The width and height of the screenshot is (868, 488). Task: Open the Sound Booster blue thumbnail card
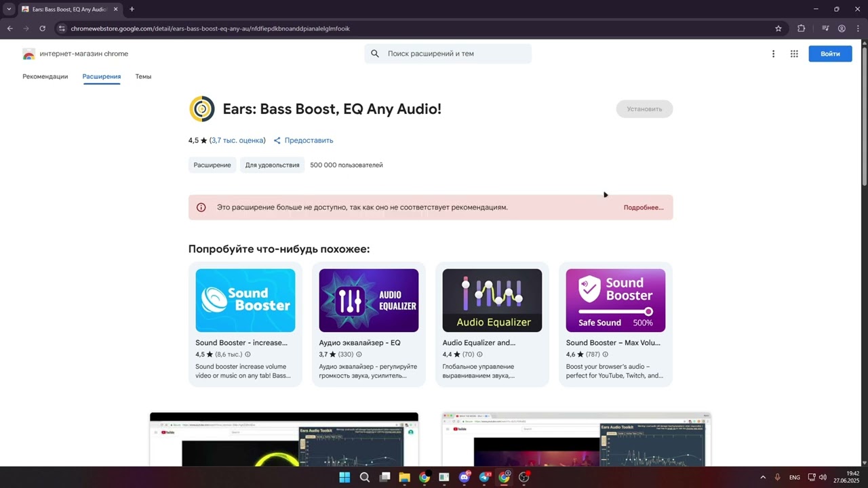(245, 300)
